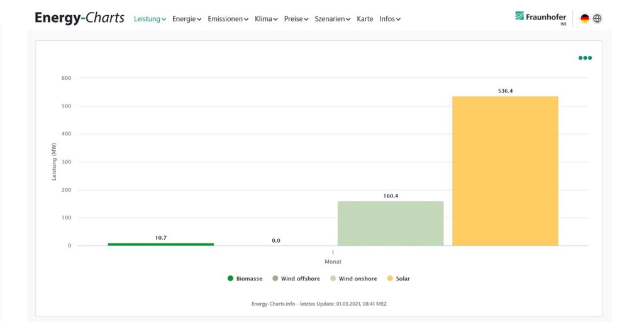Go to the Karte page
This screenshot has height=322, width=644.
pyautogui.click(x=365, y=19)
